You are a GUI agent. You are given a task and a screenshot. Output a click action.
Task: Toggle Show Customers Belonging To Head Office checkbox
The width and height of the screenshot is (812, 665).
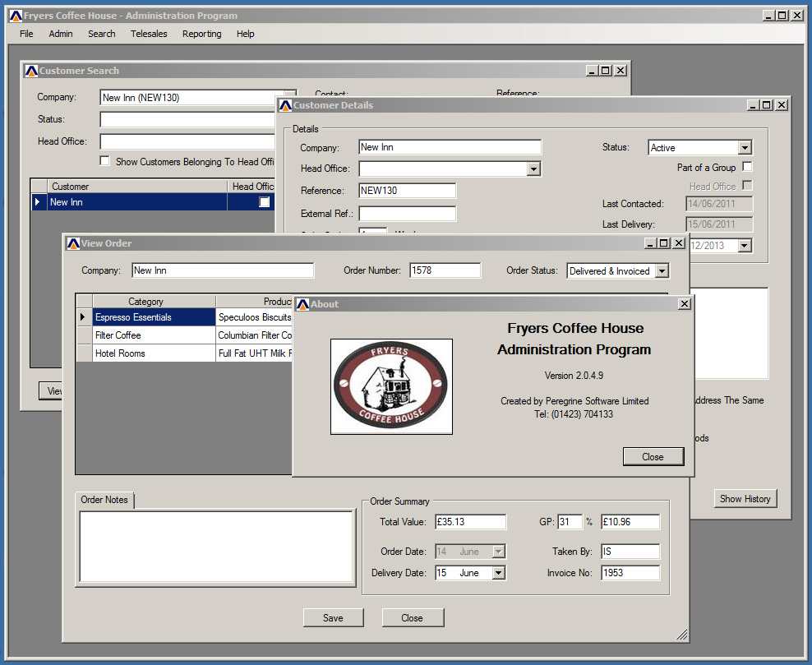[105, 161]
